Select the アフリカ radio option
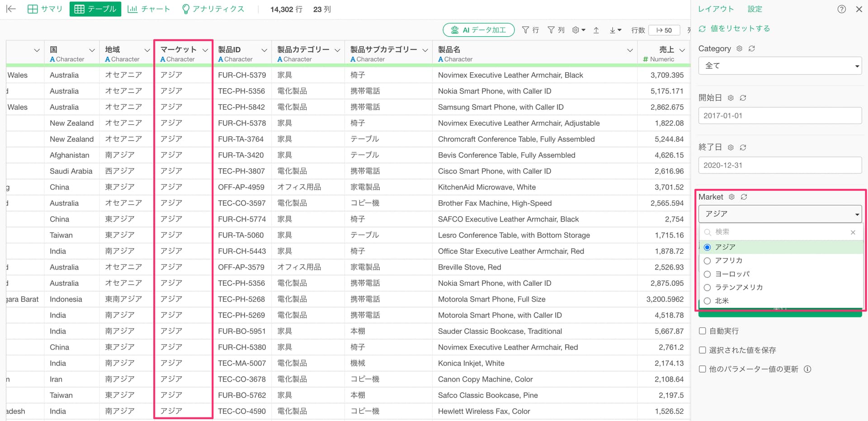The width and height of the screenshot is (868, 421). pyautogui.click(x=708, y=261)
